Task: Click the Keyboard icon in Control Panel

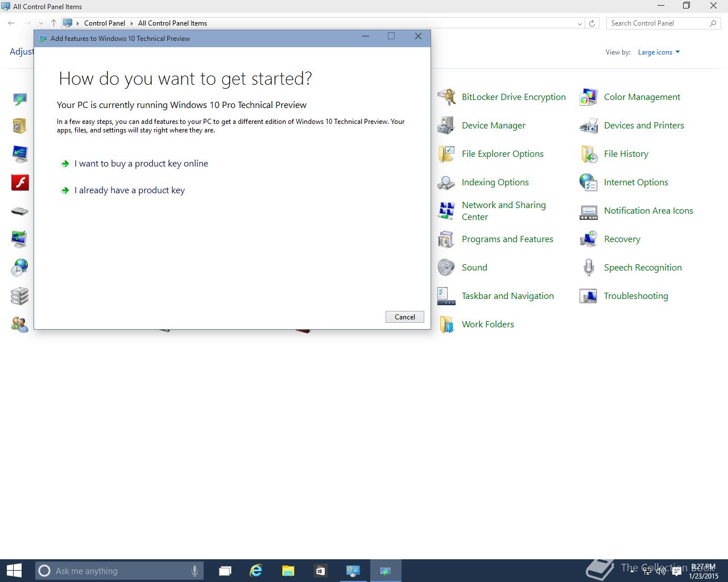Action: [20, 211]
